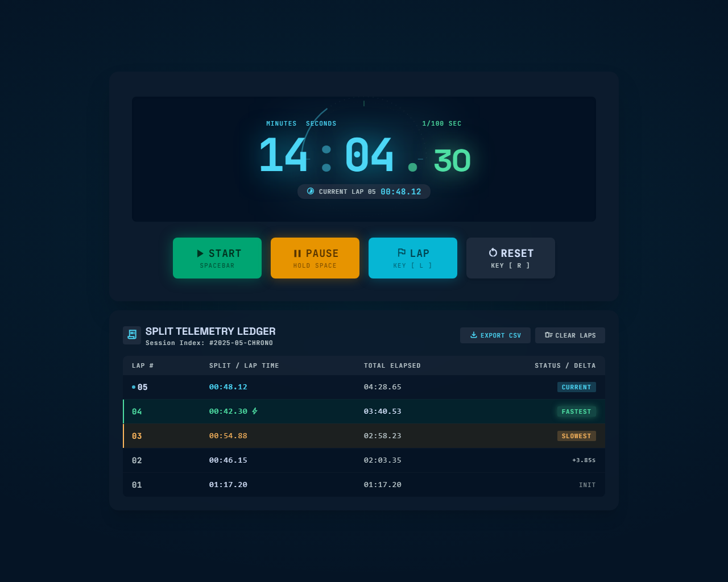
Task: Select the CURRENT status badge
Action: click(577, 387)
